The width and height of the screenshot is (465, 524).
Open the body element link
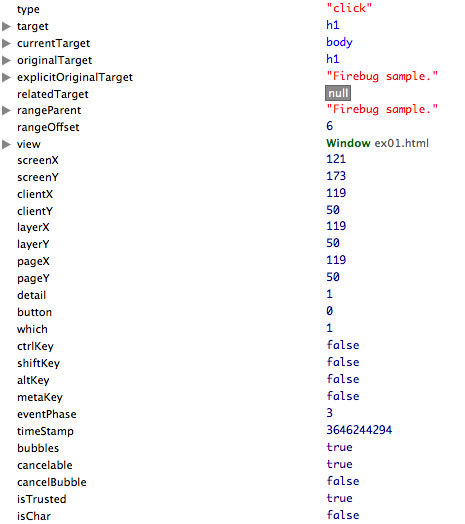point(339,42)
